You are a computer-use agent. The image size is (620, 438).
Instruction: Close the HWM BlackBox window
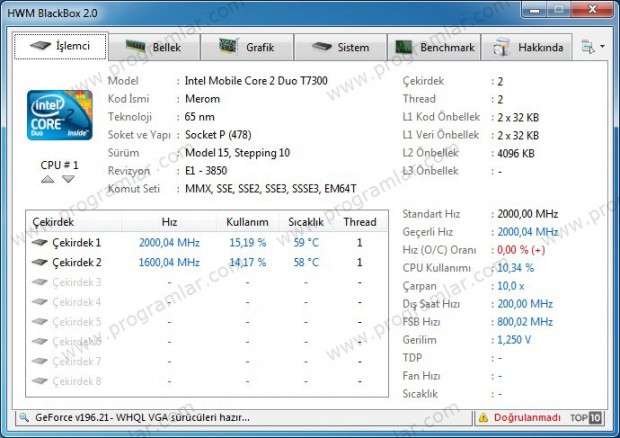(x=592, y=9)
